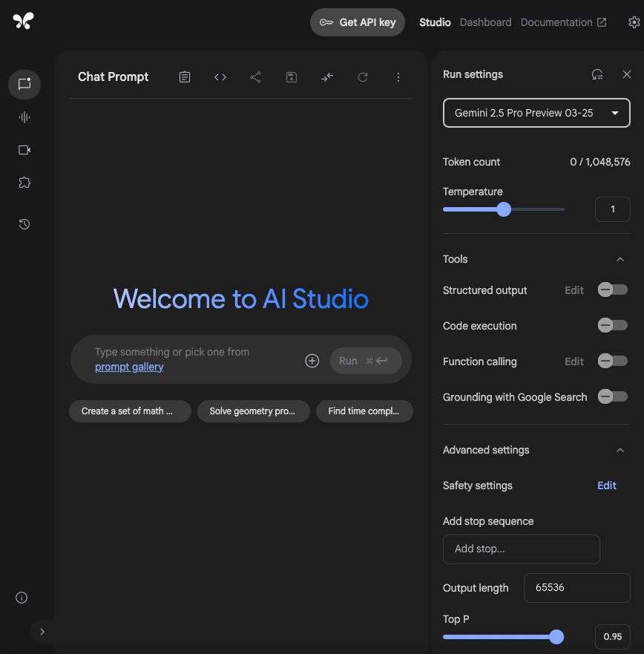Screen dimensions: 644x654
Task: Open the Gemini 2.5 Pro model dropdown
Action: pos(536,113)
